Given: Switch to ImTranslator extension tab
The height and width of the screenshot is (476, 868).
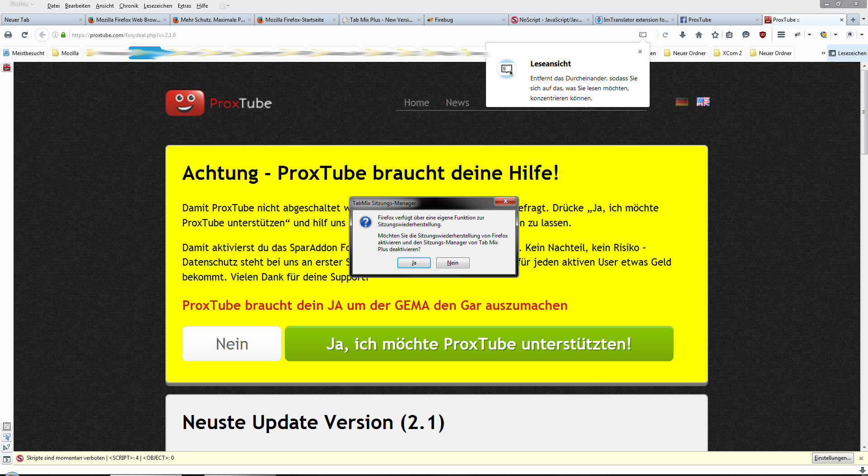Looking at the screenshot, I should coord(635,20).
